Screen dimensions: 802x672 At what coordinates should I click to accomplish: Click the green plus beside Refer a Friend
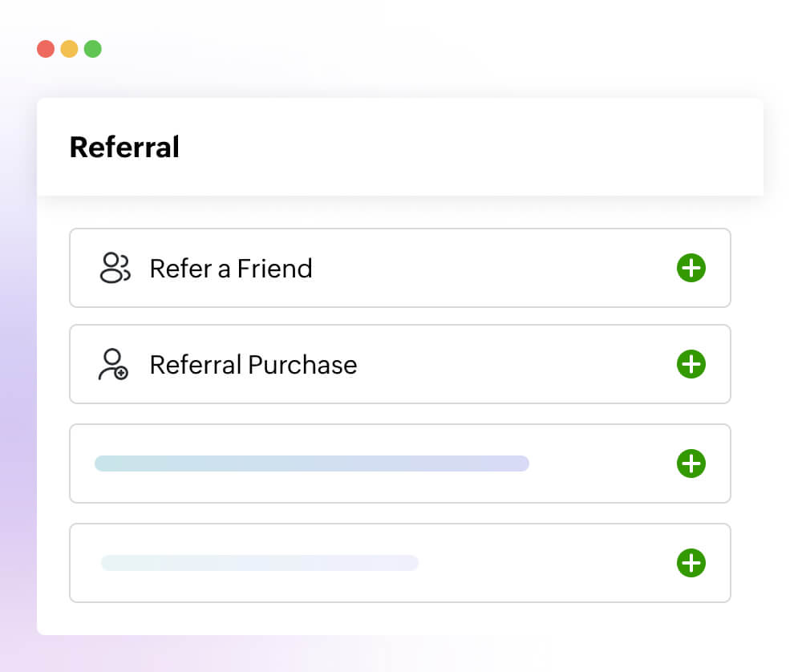[691, 269]
